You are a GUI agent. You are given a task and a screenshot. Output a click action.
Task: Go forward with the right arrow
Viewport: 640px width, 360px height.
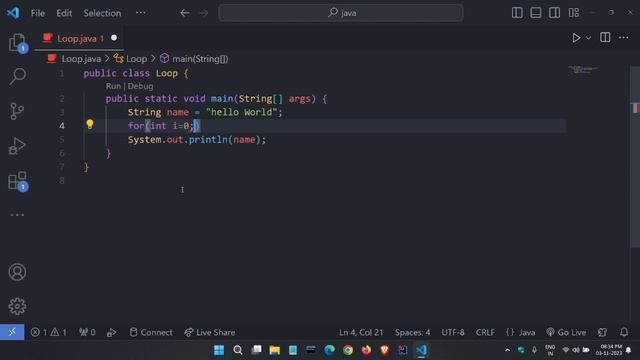point(203,13)
